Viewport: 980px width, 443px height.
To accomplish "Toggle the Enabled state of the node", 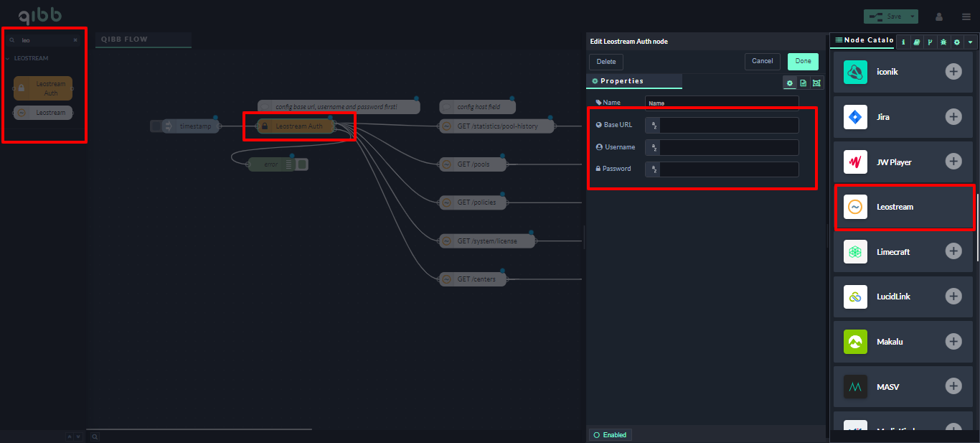I will [610, 435].
